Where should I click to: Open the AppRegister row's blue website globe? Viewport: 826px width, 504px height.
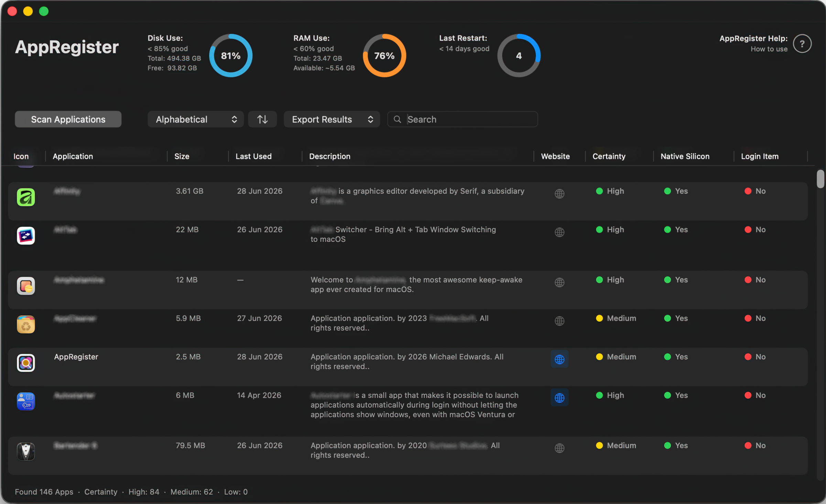559,359
